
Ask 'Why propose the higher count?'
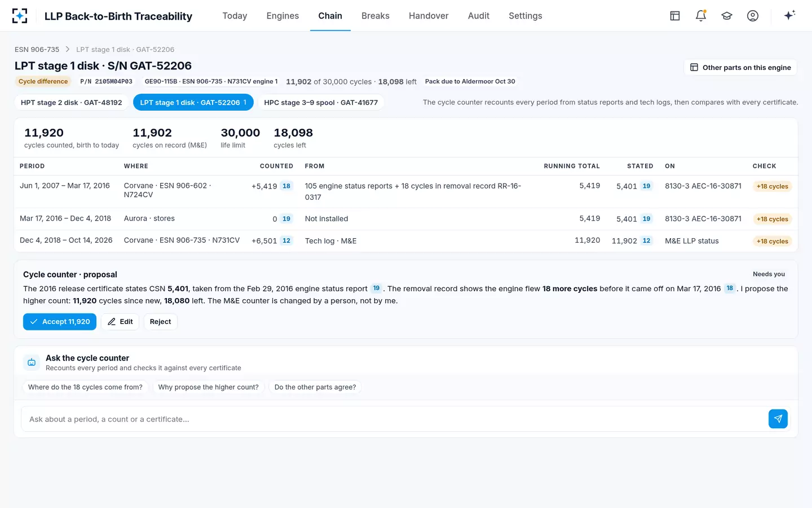pos(208,387)
